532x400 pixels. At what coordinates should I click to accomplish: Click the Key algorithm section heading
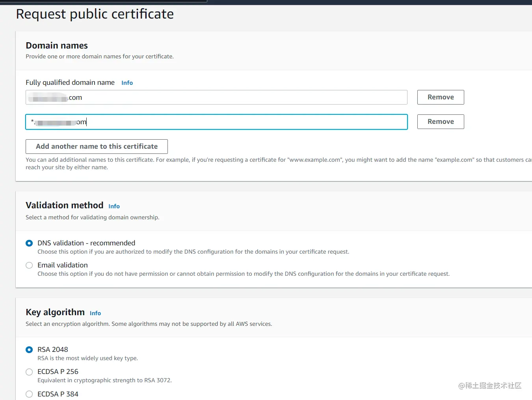point(55,312)
